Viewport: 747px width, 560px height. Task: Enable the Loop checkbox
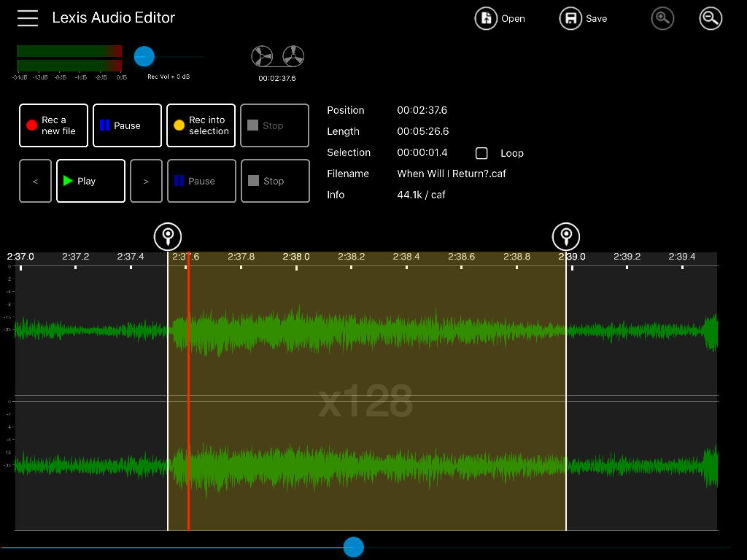click(x=481, y=153)
